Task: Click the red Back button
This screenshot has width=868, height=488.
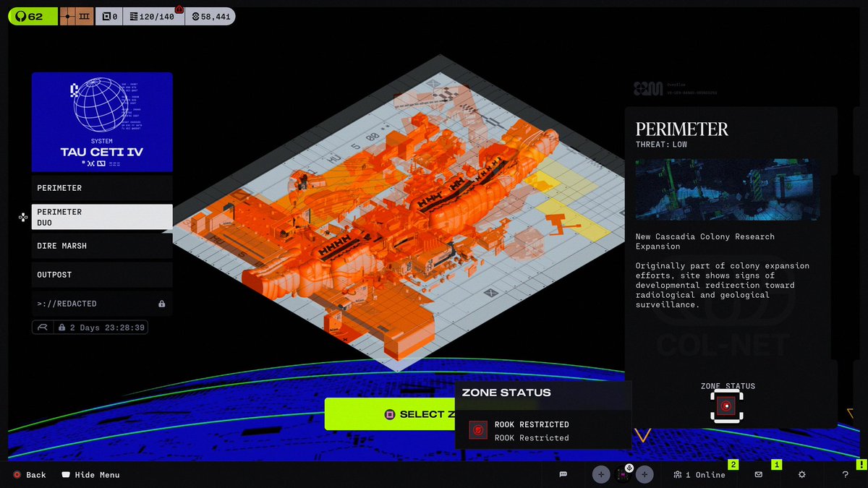Action: point(30,475)
